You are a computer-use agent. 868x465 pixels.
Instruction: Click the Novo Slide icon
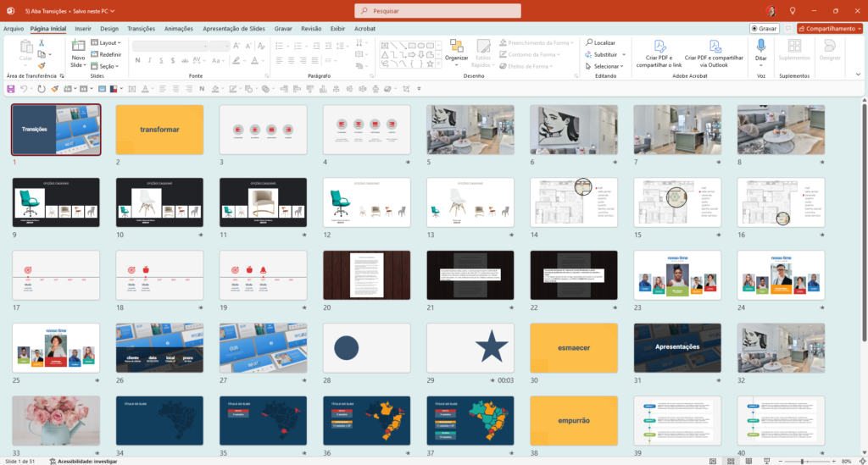77,46
